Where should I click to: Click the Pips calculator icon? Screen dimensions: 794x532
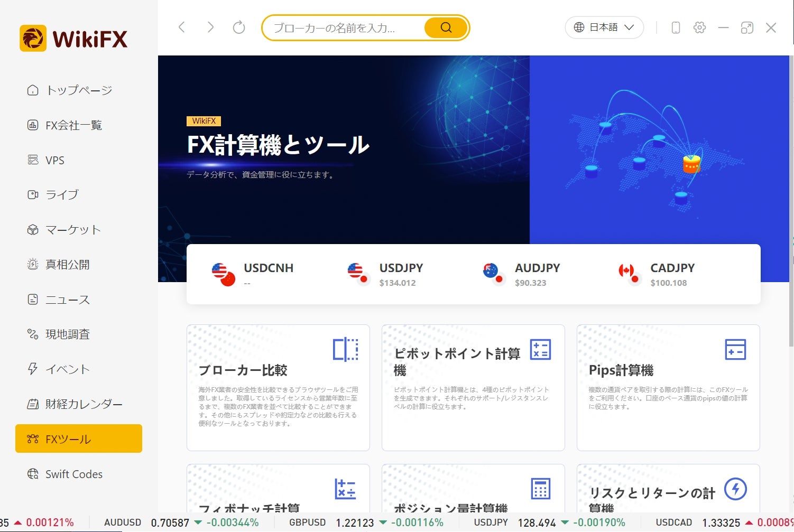click(735, 349)
